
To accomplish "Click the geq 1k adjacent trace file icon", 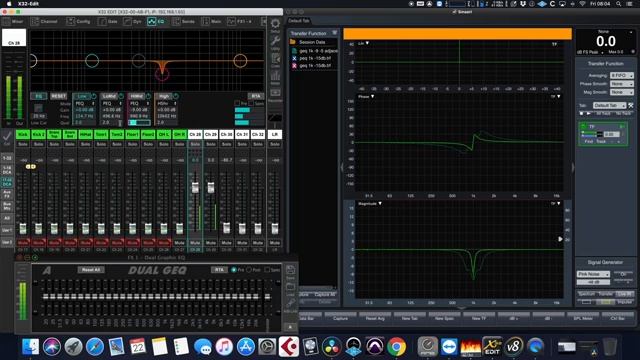I will (x=294, y=51).
